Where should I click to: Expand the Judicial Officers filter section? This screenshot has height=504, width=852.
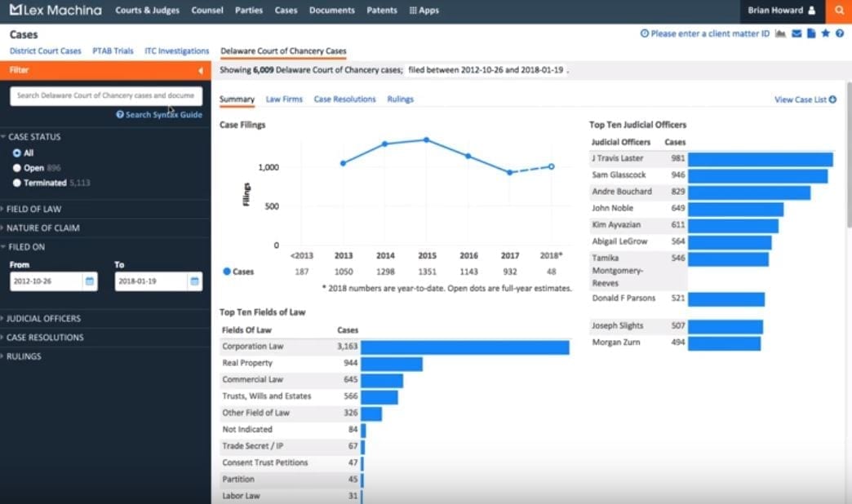tap(43, 318)
